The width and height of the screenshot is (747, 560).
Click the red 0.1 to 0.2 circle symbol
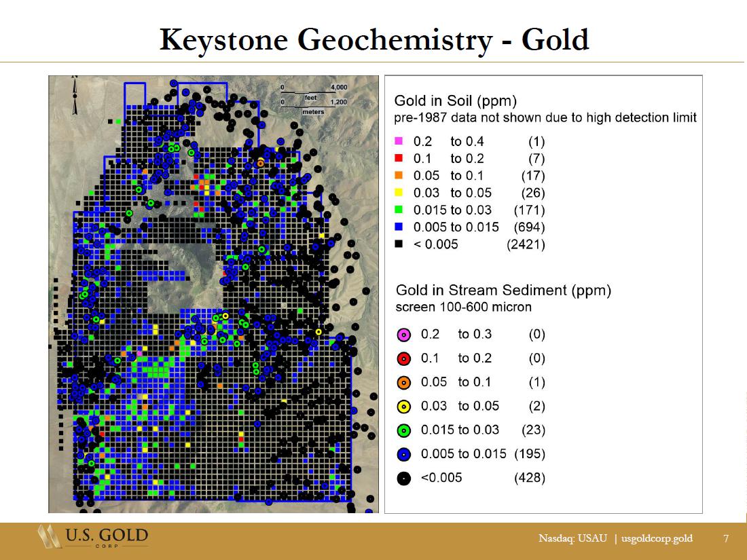pyautogui.click(x=403, y=358)
